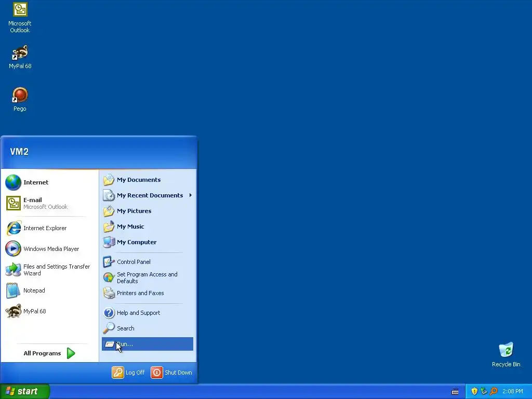Select My Recent Documents menu entry
Image resolution: width=532 pixels, height=399 pixels.
tap(148, 195)
